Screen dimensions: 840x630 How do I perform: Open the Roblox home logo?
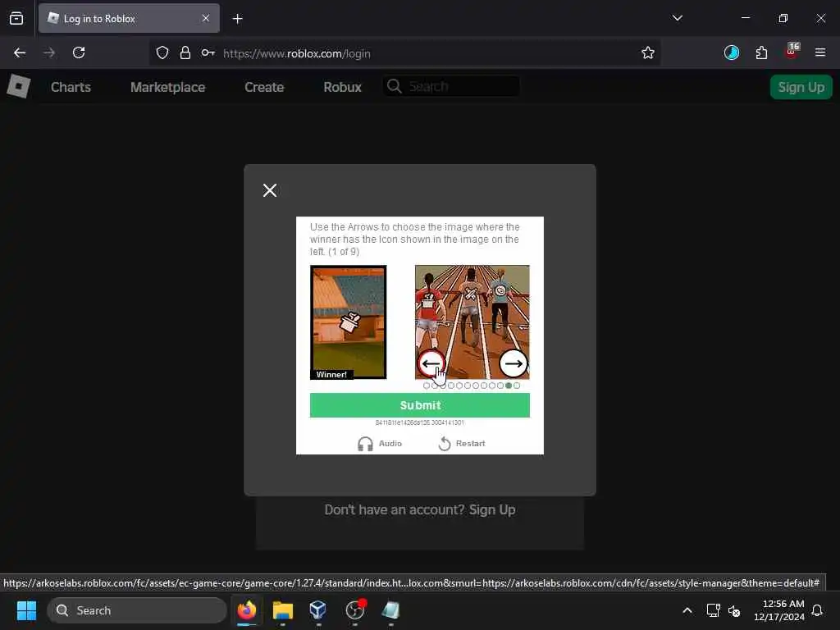(x=19, y=86)
